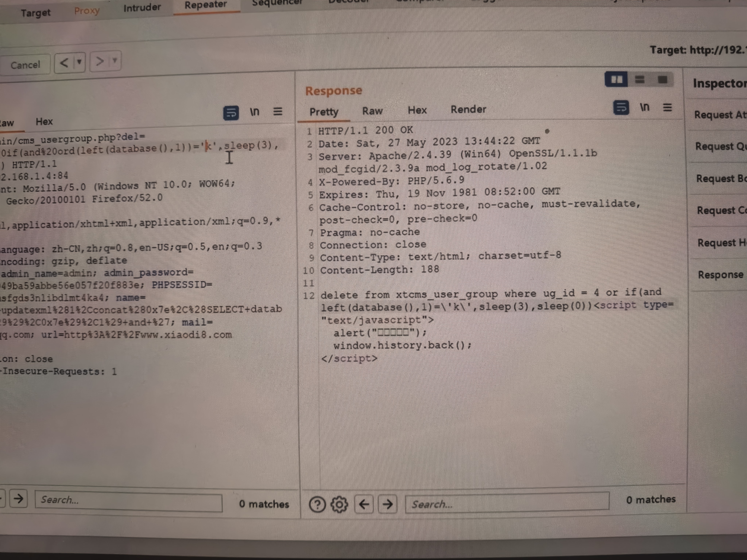Go to previous search match in response
Screen dimensions: 747x560
[x=364, y=504]
